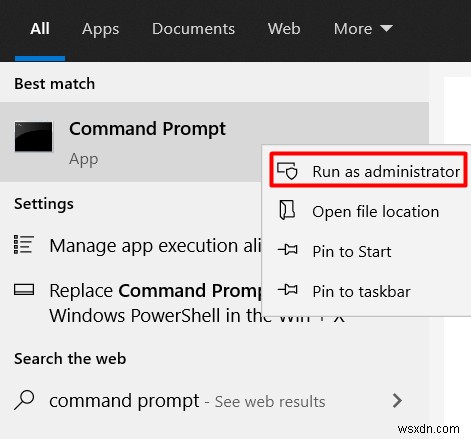The width and height of the screenshot is (471, 439).
Task: Click the taskbar icon beside Replace Command Prompt
Action: [x=24, y=290]
